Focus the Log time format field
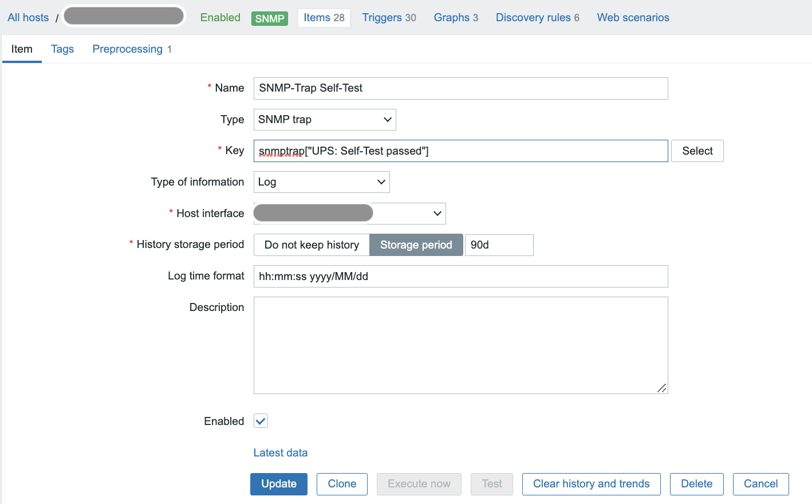This screenshot has height=504, width=812. click(x=460, y=277)
